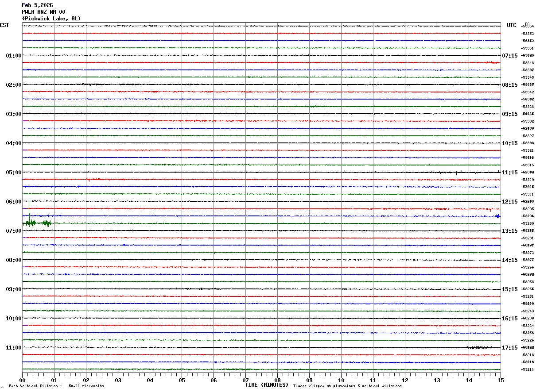Screen dimensions: 536x392
Task: Click the large green seismic event burst
Action: coord(37,223)
